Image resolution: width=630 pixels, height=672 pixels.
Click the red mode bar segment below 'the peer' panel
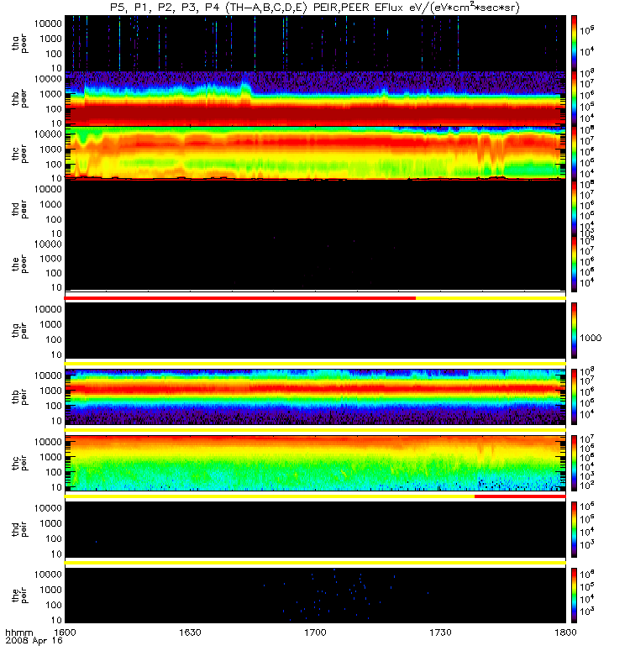pos(240,298)
